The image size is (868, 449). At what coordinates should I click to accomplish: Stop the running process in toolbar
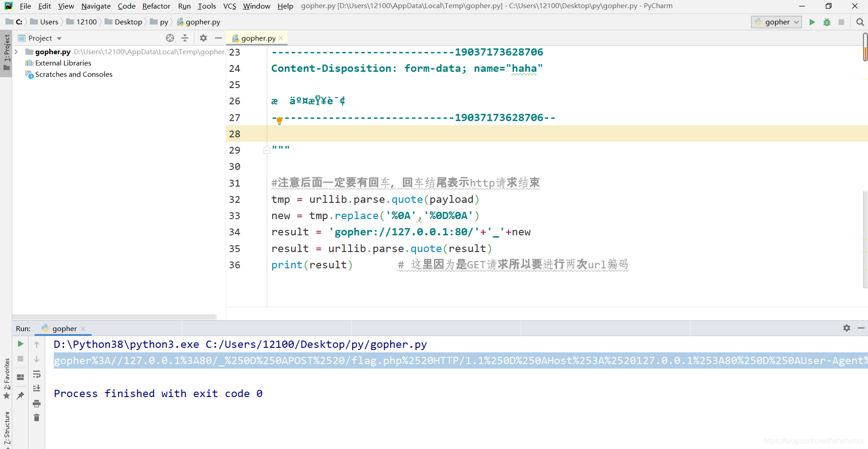coord(841,22)
